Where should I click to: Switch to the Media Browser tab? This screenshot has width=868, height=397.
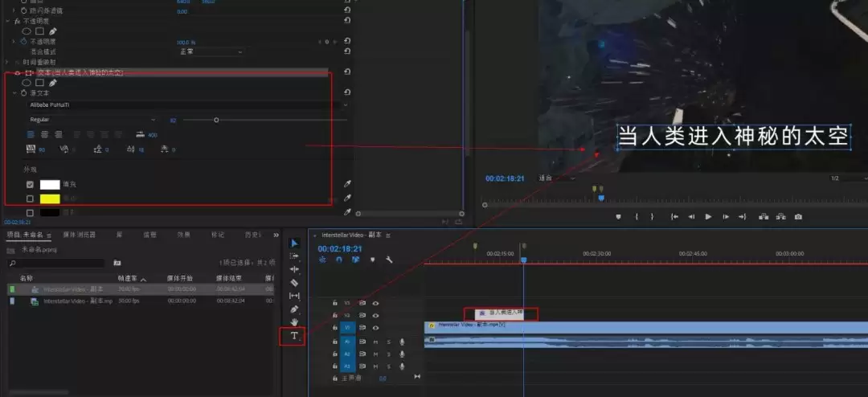[x=79, y=235]
